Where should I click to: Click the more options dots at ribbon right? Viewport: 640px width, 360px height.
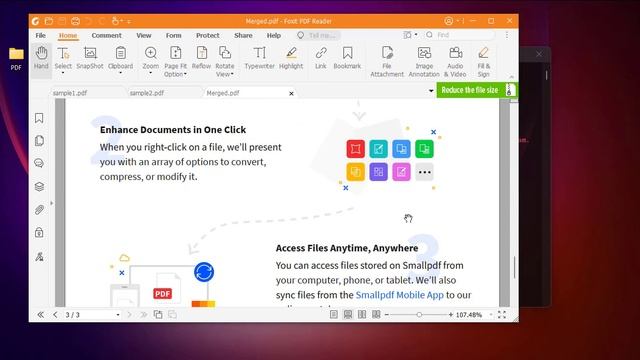point(507,35)
